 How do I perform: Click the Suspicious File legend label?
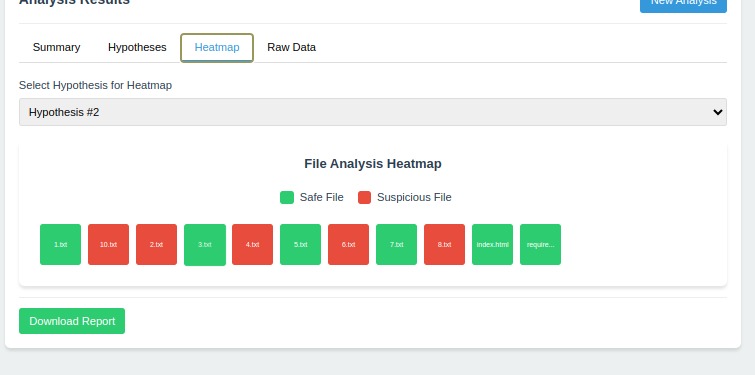414,197
